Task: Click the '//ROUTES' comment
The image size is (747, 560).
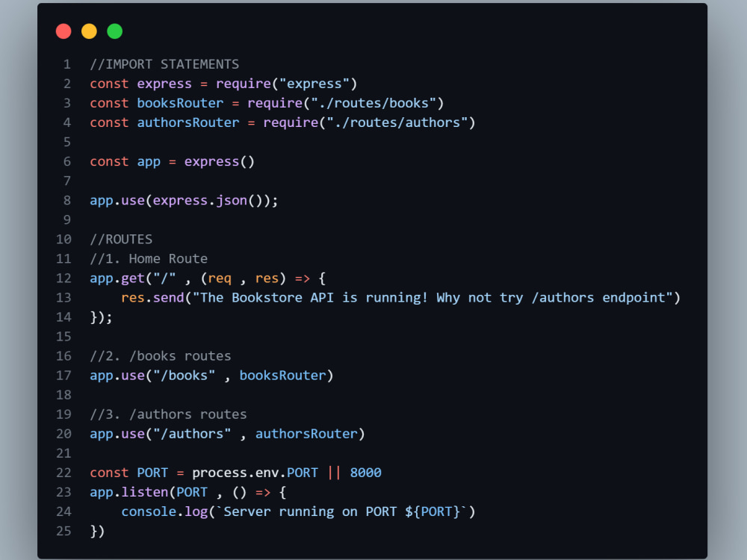Action: [x=121, y=240]
